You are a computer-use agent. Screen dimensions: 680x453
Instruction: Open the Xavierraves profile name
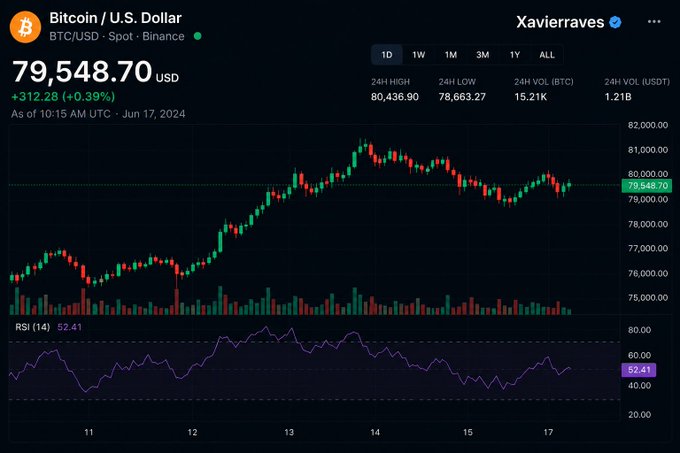560,22
